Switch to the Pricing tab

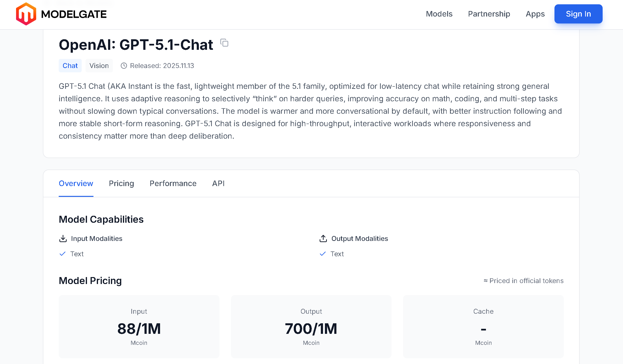click(121, 183)
